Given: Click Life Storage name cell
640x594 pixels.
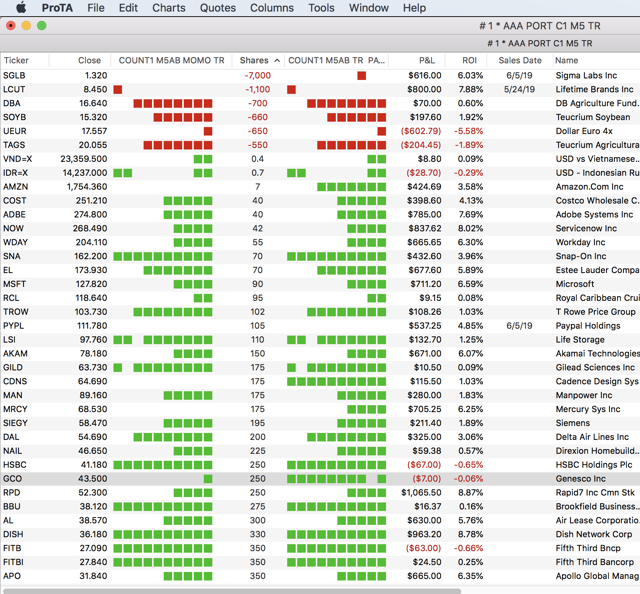Looking at the screenshot, I should pos(580,339).
